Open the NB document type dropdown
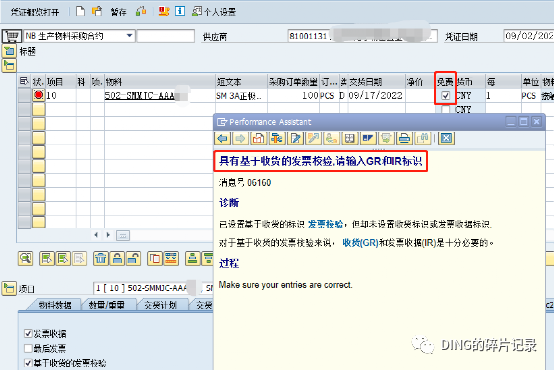Screen dimensions: 554x370 click(129, 36)
